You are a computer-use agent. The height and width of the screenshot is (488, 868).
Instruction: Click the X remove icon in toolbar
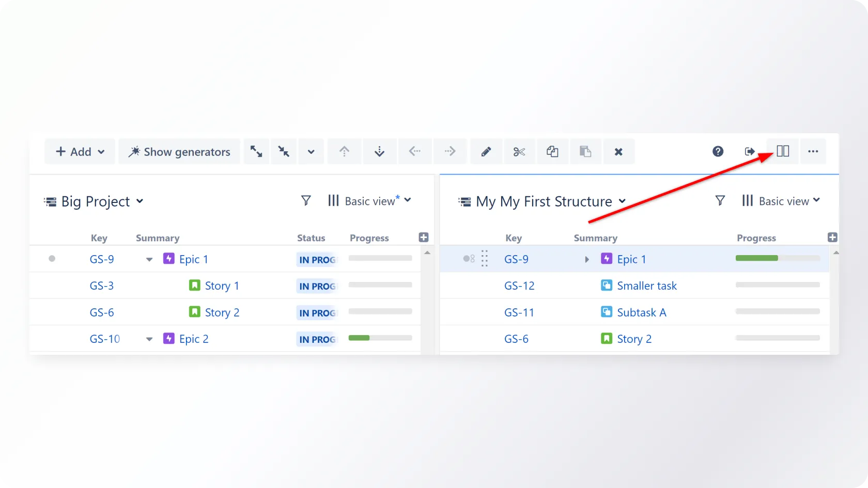(618, 151)
